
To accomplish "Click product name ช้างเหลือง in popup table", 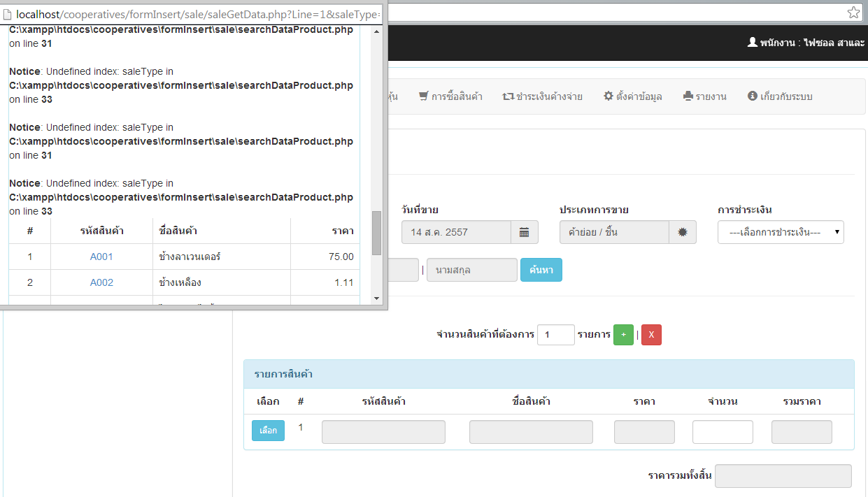I will tap(180, 282).
